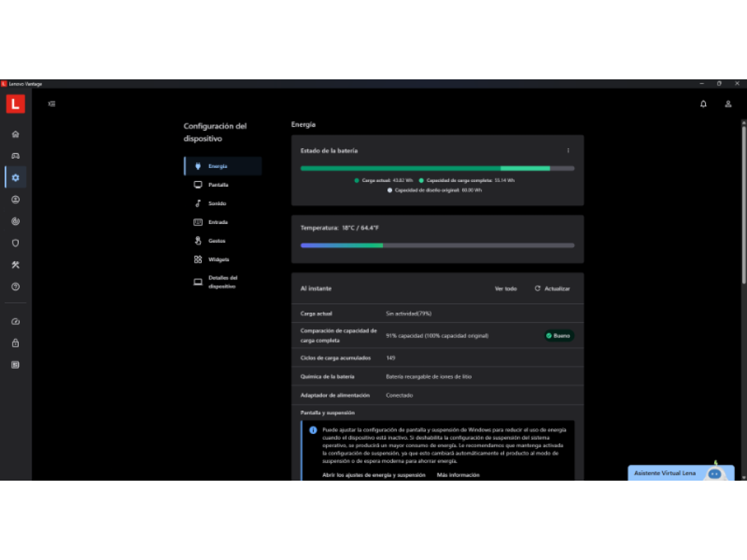
Task: Click the padlock icon in the sidebar
Action: point(16,343)
